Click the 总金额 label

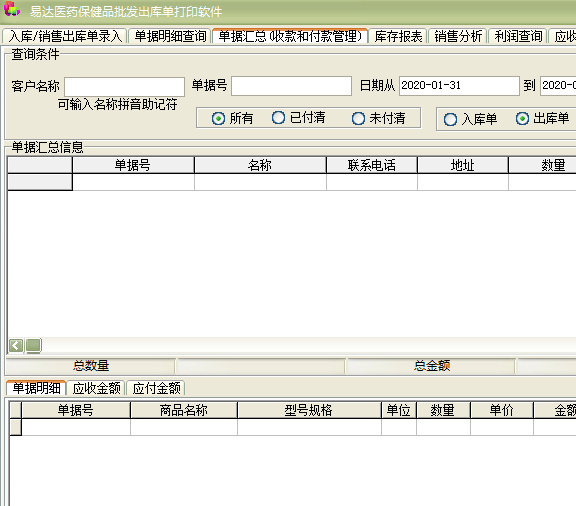tap(432, 366)
